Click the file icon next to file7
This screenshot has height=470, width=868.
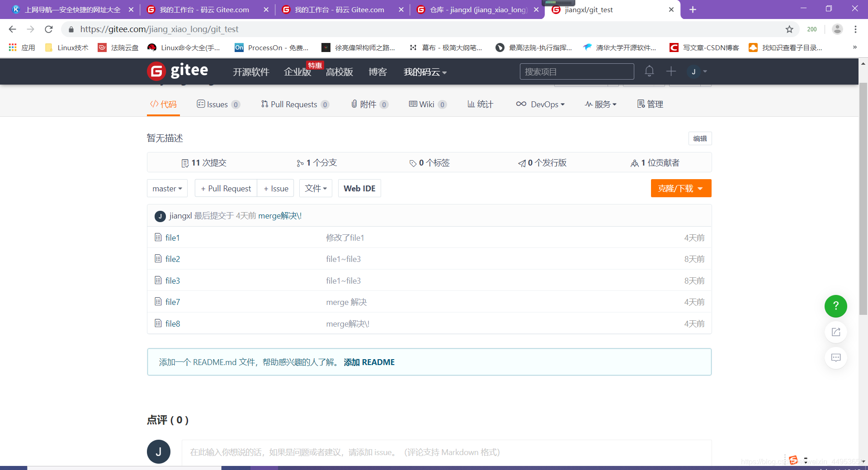(x=158, y=302)
